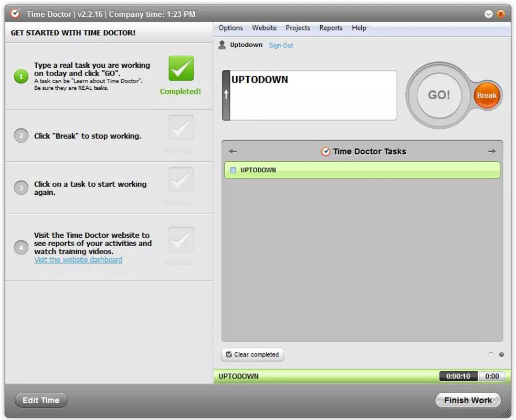
Task: Click the step 3 number icon
Action: click(x=21, y=188)
